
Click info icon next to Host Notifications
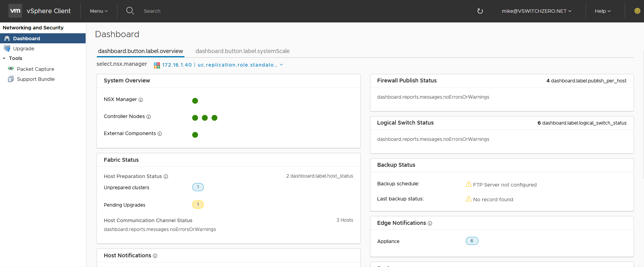pyautogui.click(x=155, y=256)
